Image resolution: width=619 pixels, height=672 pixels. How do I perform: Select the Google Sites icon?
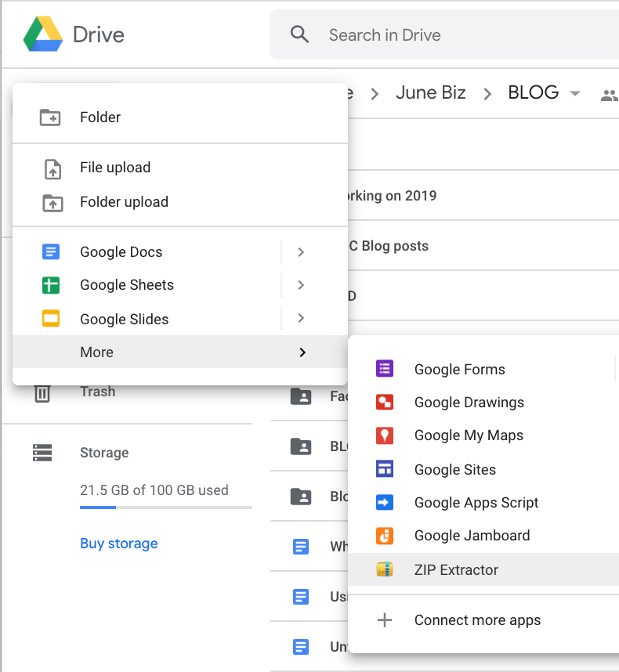click(385, 469)
